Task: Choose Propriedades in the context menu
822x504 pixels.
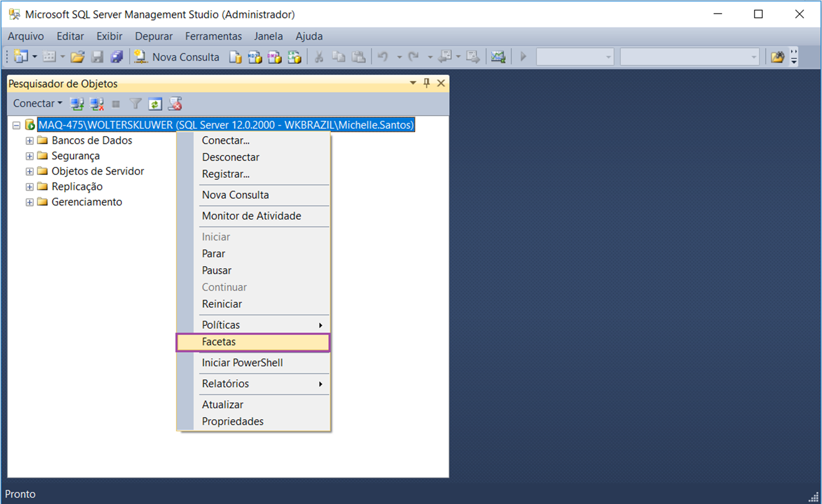Action: [253, 422]
